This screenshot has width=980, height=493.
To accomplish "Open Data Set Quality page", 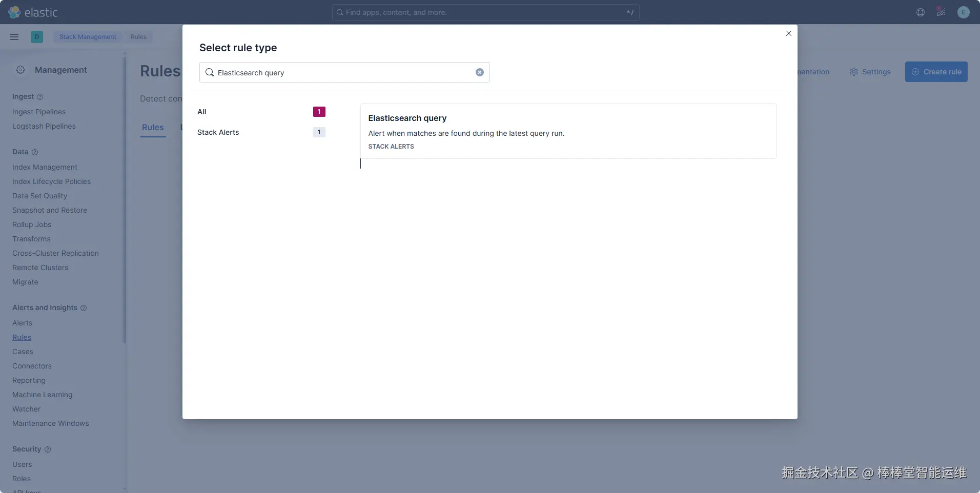I will tap(39, 196).
